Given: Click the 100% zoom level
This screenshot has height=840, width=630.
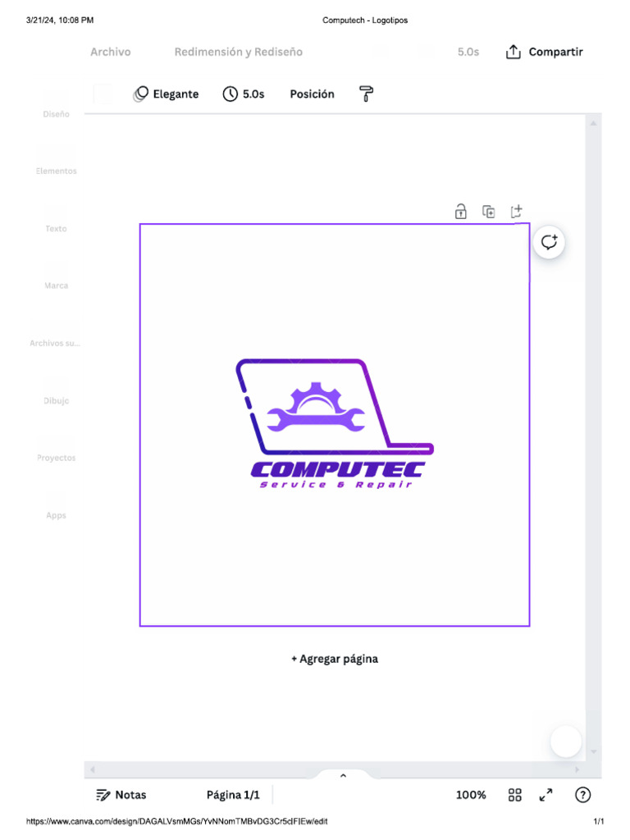Looking at the screenshot, I should (471, 795).
